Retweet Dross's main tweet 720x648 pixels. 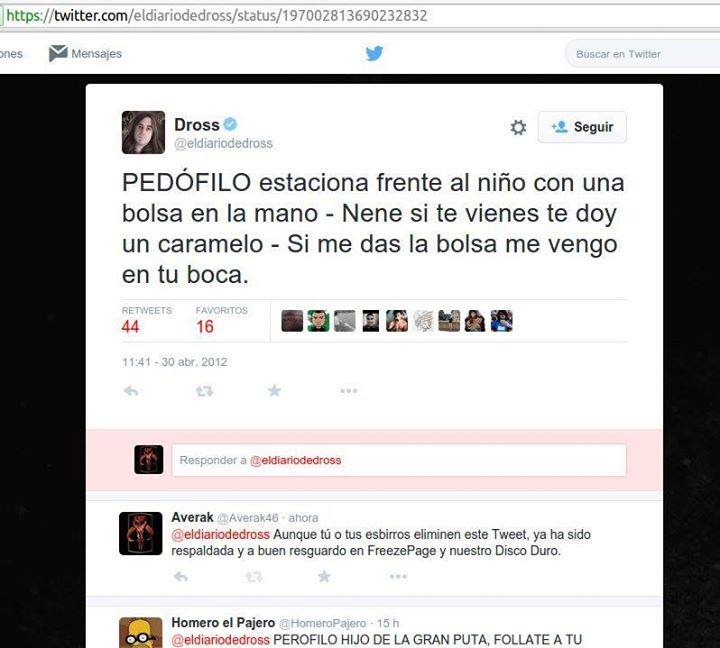tap(204, 391)
